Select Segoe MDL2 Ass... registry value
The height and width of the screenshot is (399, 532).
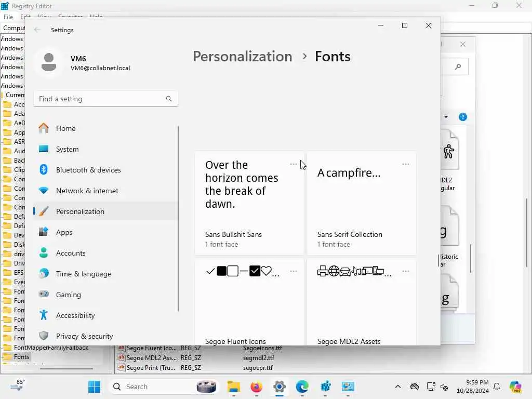tap(151, 358)
